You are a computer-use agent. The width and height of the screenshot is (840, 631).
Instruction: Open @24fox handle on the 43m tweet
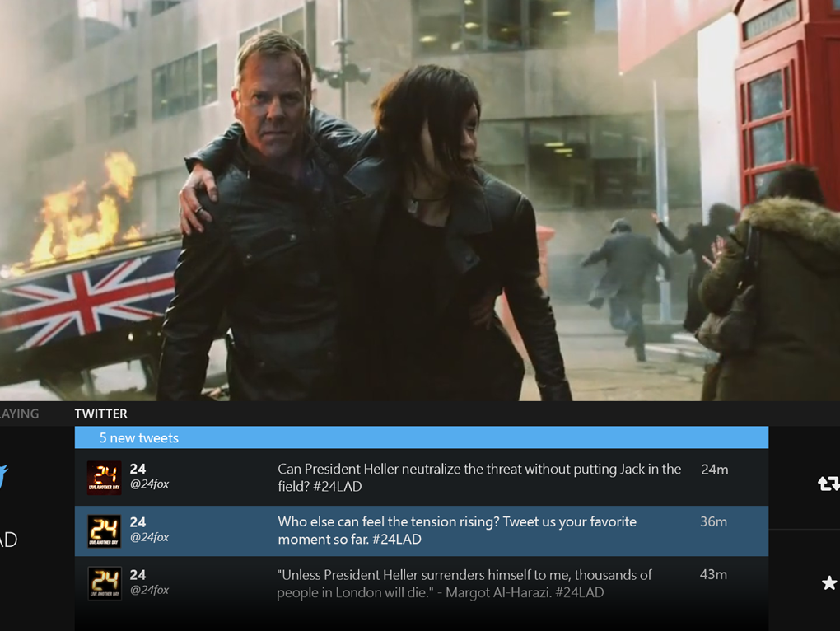click(x=149, y=590)
